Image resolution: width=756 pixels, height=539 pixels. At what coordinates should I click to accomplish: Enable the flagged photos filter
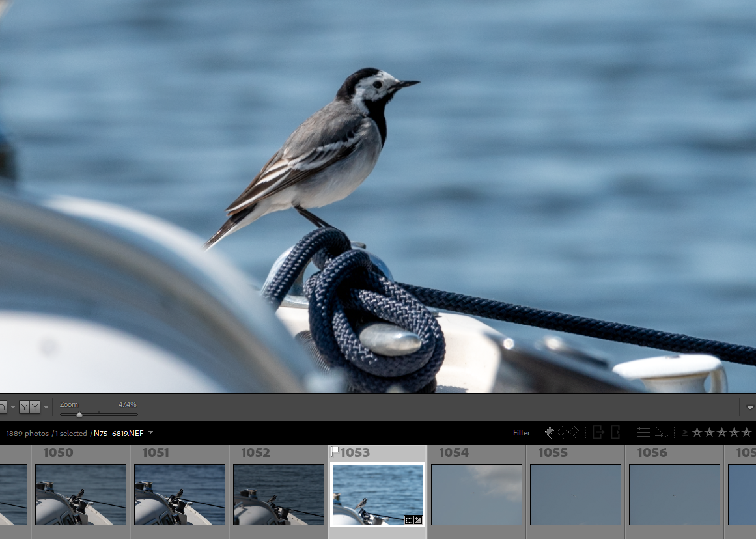(x=548, y=432)
